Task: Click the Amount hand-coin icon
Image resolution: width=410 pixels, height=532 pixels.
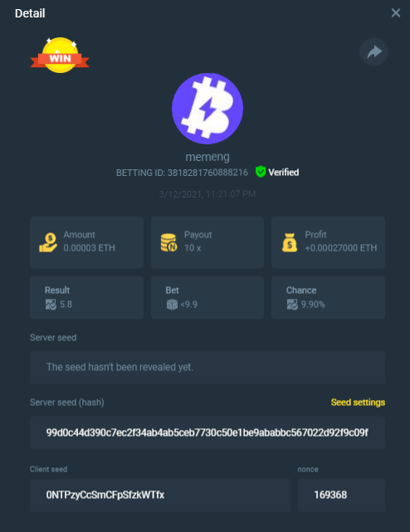Action: (48, 242)
